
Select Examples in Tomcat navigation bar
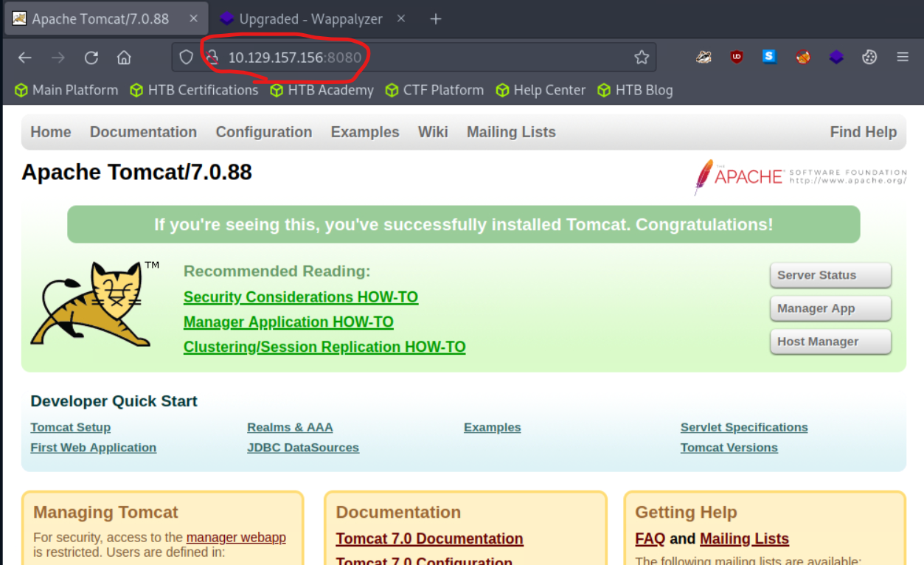365,132
